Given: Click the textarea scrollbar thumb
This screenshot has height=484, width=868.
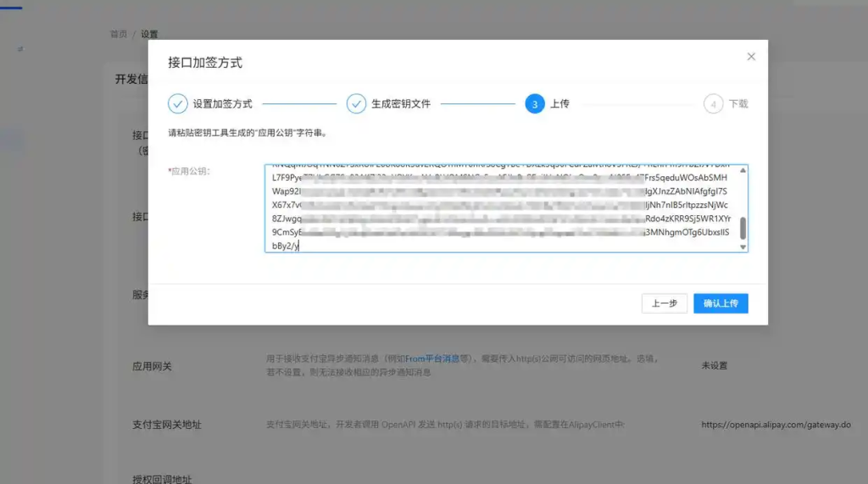Looking at the screenshot, I should point(743,228).
